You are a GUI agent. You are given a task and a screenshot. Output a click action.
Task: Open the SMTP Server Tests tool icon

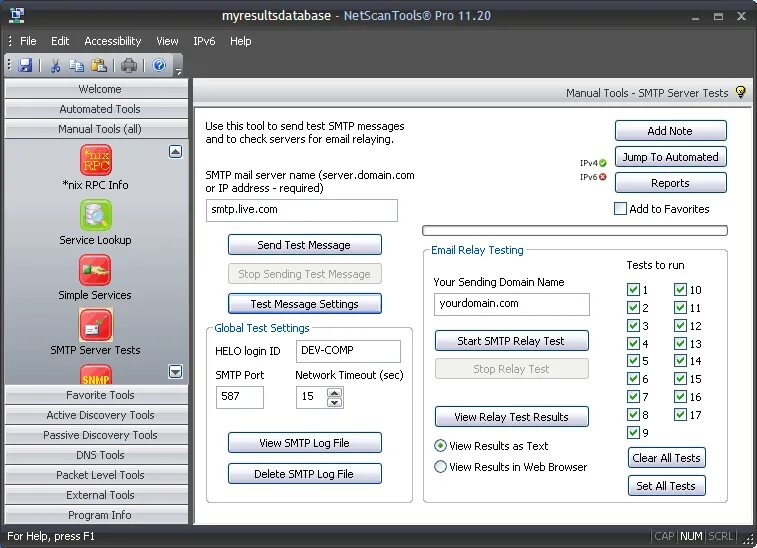coord(96,325)
